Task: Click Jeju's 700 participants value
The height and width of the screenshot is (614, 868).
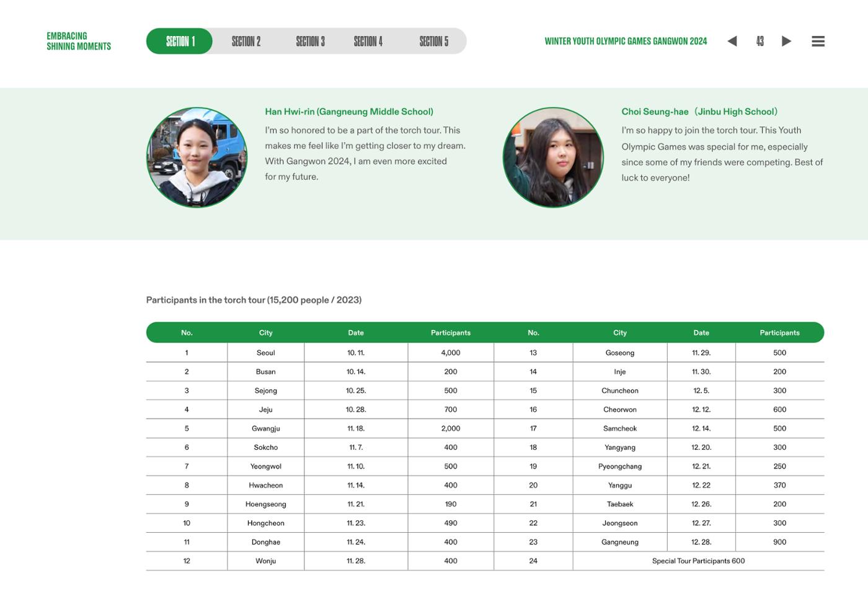Action: (451, 409)
